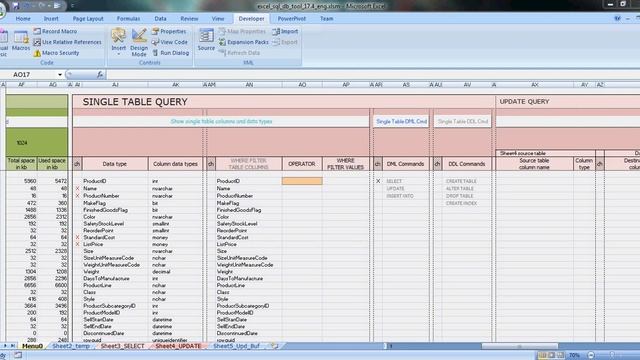Click XML Import
640x360 pixels.
click(x=285, y=31)
